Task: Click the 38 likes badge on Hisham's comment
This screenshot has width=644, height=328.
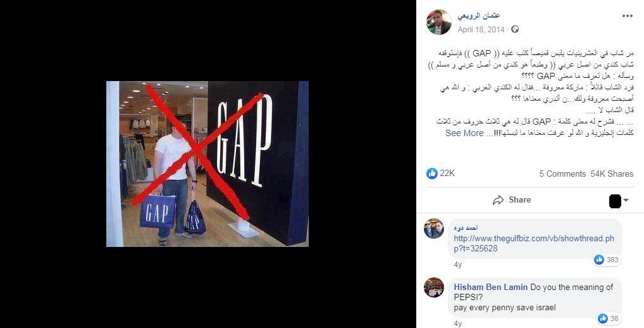Action: pyautogui.click(x=609, y=318)
